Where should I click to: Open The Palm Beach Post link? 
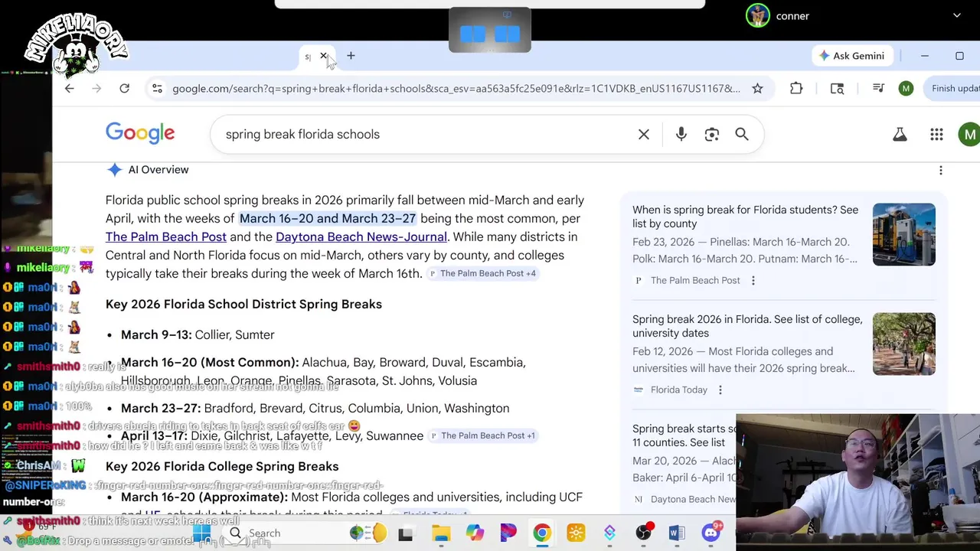click(x=166, y=237)
